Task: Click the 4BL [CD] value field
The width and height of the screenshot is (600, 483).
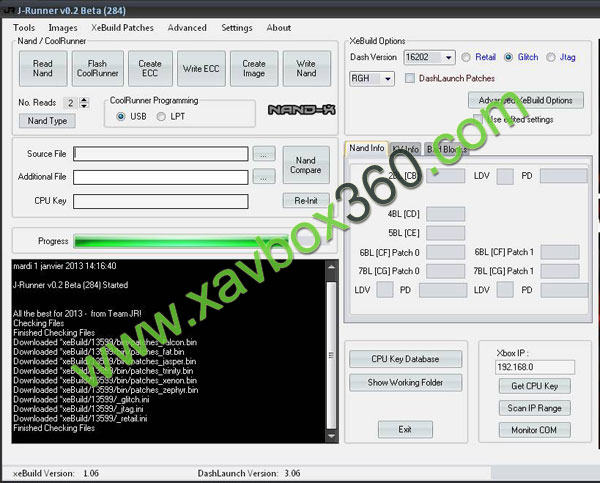Action: [x=446, y=214]
